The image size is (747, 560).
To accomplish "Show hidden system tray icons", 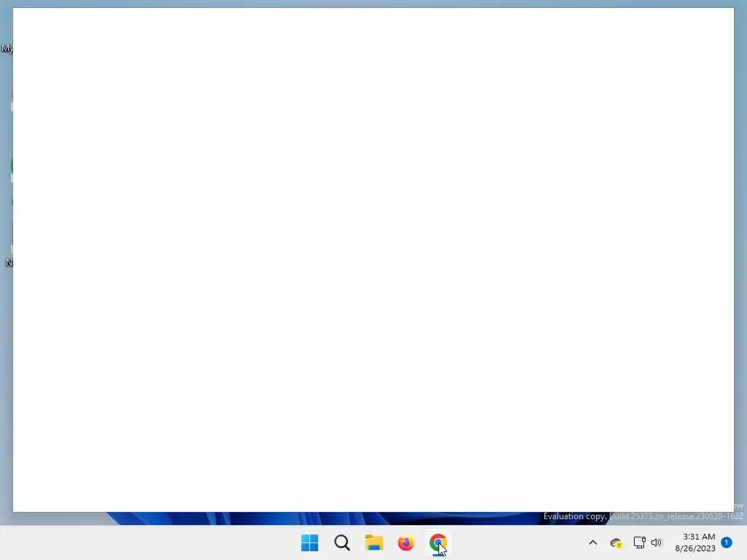I will coord(593,542).
